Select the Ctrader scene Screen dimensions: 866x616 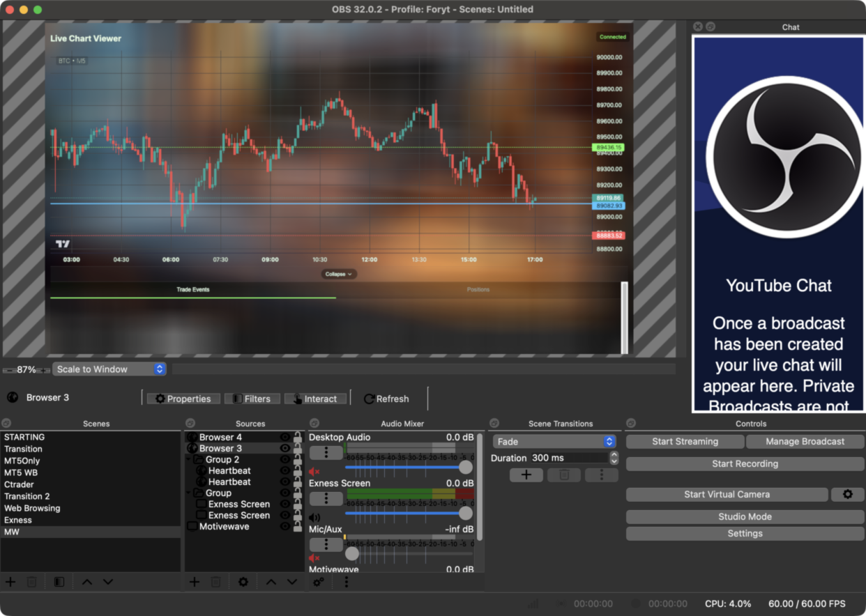(x=91, y=484)
